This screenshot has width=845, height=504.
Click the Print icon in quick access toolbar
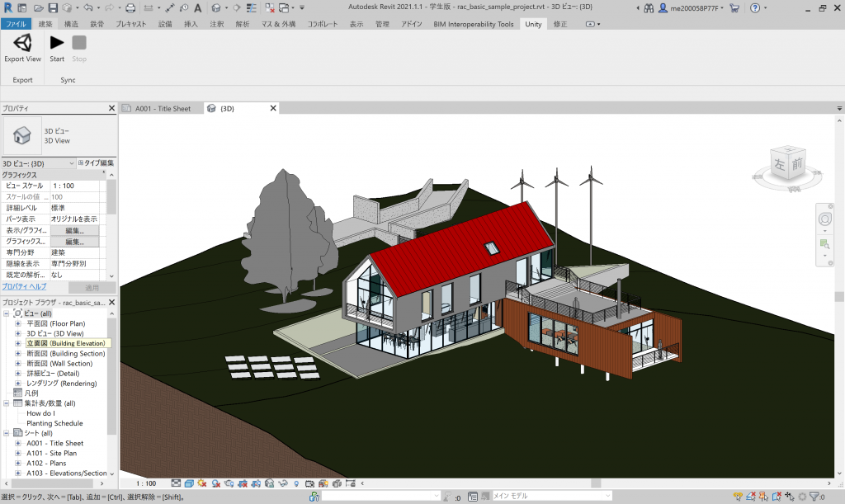coord(130,7)
